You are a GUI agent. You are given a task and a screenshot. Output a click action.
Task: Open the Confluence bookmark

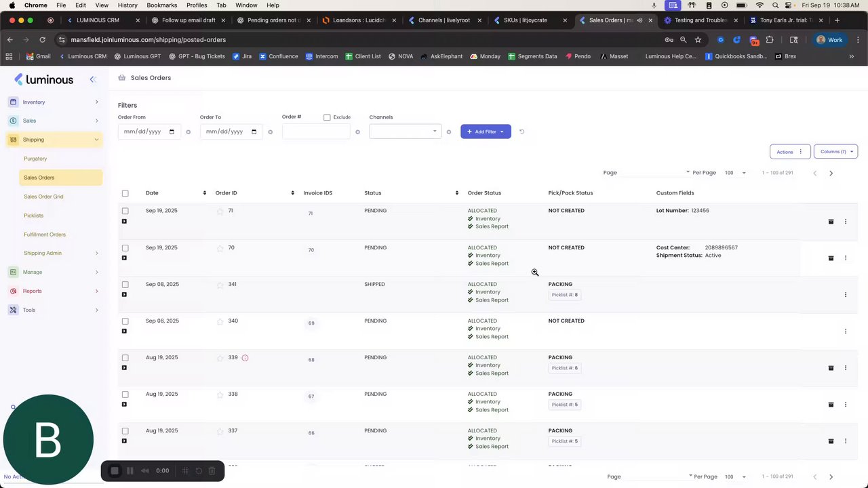tap(278, 56)
